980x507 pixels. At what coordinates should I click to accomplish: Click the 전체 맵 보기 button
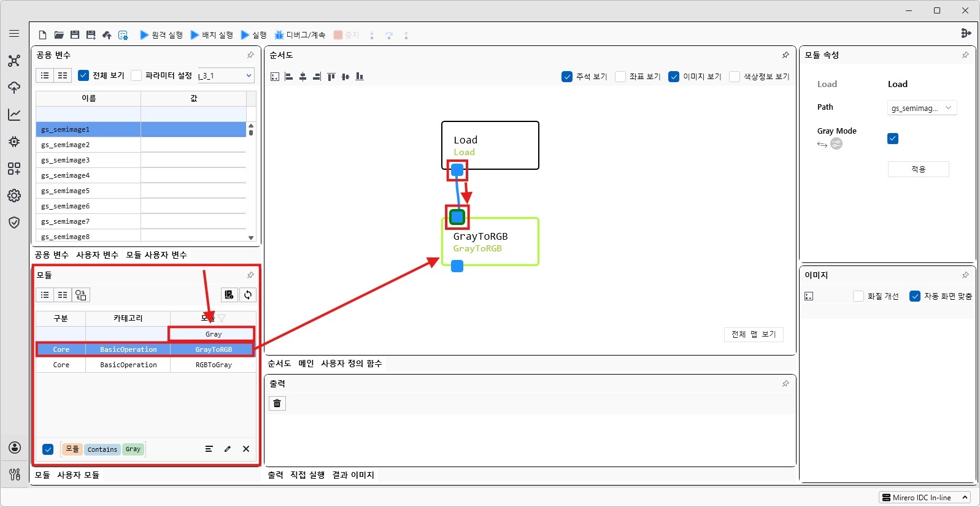pyautogui.click(x=754, y=334)
